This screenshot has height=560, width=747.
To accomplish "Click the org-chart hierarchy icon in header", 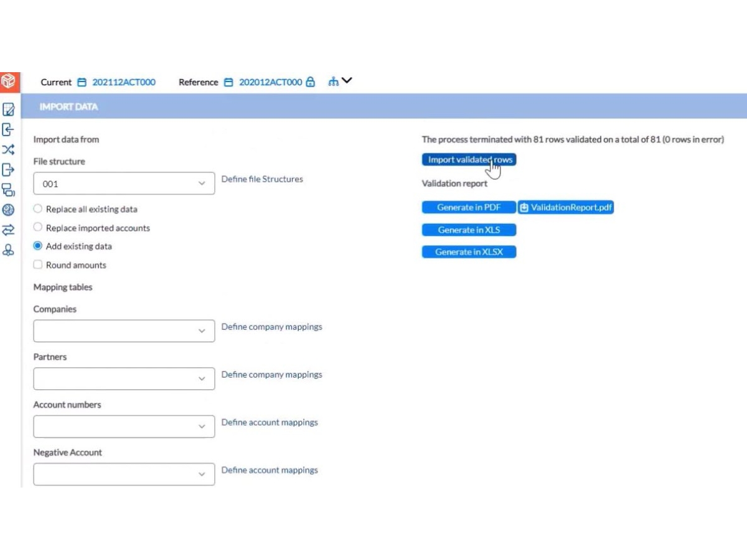I will tap(334, 82).
